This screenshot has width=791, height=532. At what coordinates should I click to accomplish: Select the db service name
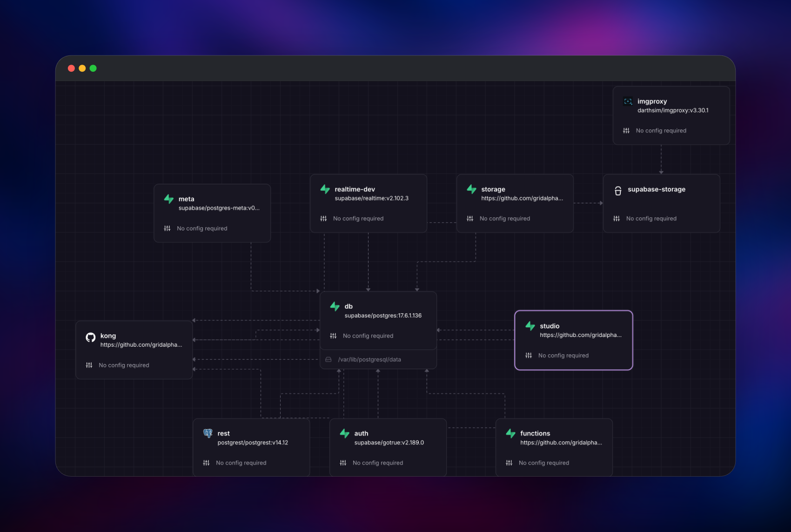[x=349, y=307]
